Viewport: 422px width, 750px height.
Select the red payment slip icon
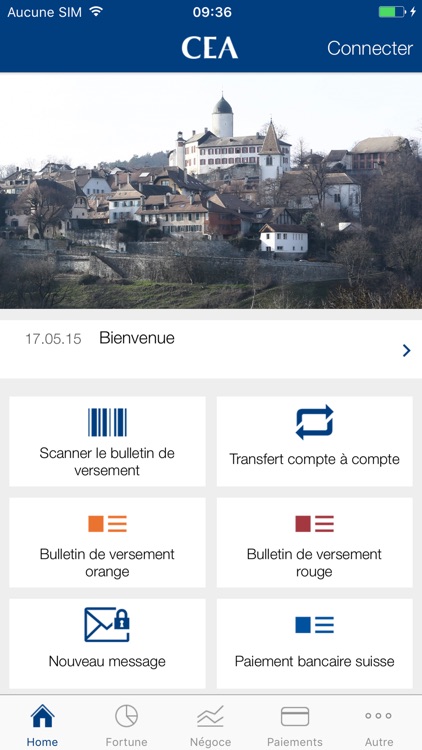pos(314,524)
